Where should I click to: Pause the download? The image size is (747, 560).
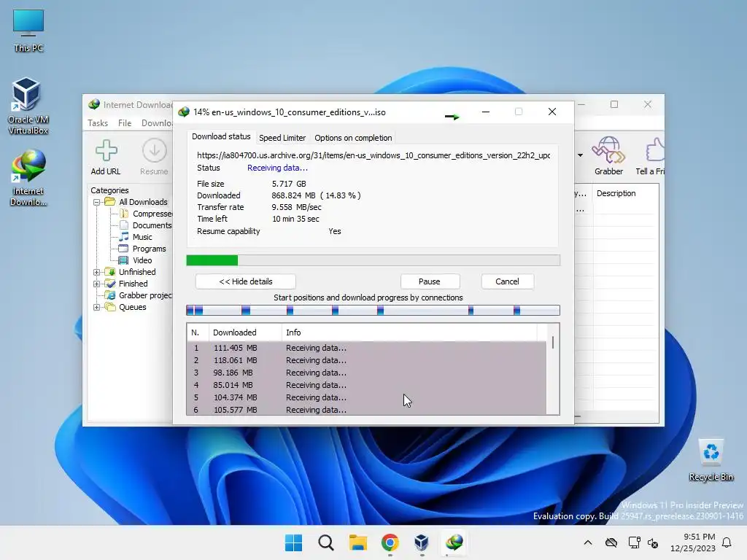point(429,281)
